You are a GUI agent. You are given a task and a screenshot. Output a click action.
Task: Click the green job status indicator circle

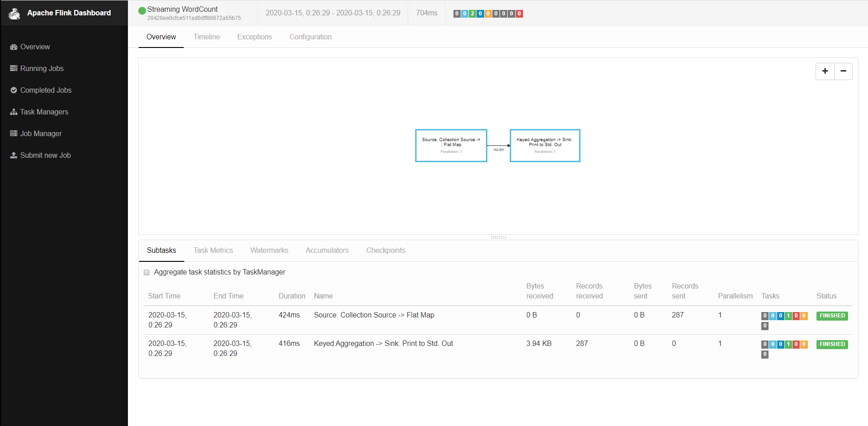click(x=142, y=10)
